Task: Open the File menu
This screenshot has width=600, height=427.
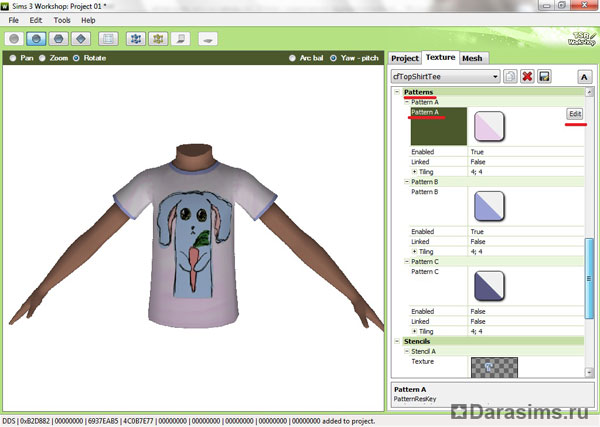Action: pyautogui.click(x=13, y=20)
